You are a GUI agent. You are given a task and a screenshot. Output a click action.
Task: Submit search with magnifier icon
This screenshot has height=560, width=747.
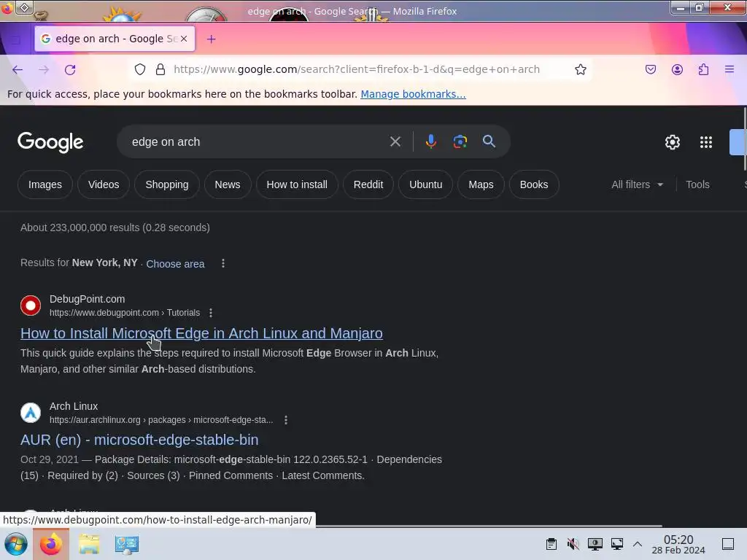pyautogui.click(x=489, y=141)
